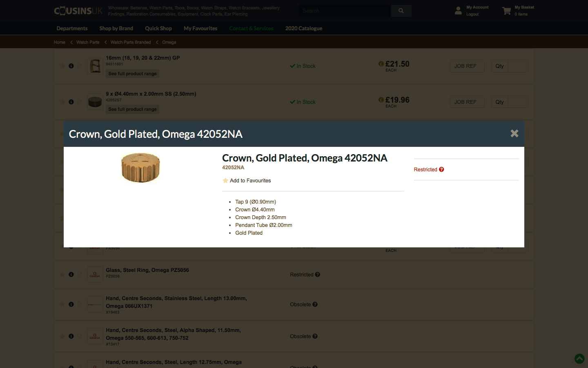Click the search magnifier button
Image resolution: width=588 pixels, height=368 pixels.
(401, 11)
